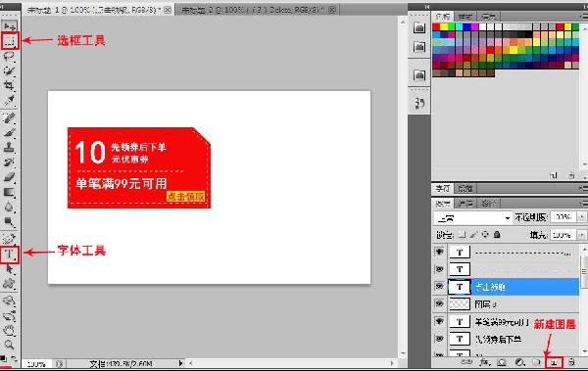Click the foreground color box
The width and height of the screenshot is (588, 371).
click(x=5, y=368)
